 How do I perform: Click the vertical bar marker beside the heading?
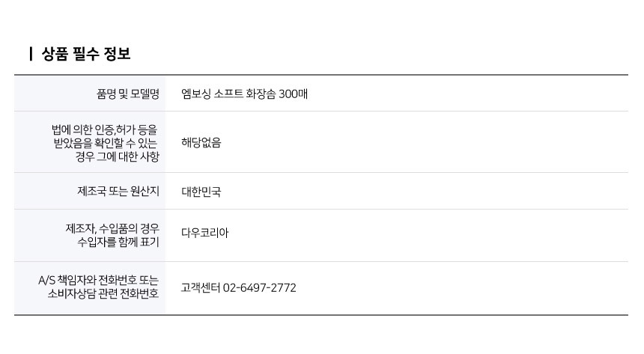coord(31,54)
